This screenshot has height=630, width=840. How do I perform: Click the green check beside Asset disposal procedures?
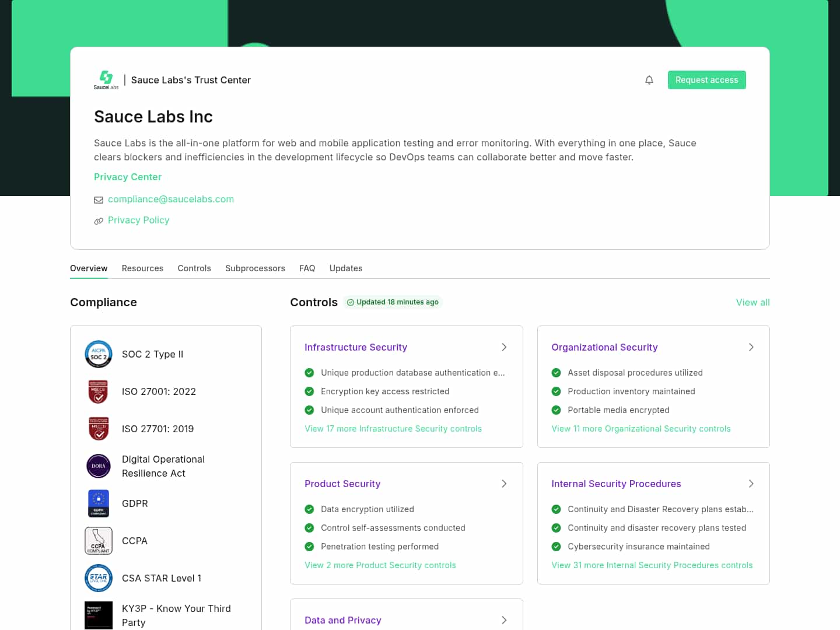[556, 373]
